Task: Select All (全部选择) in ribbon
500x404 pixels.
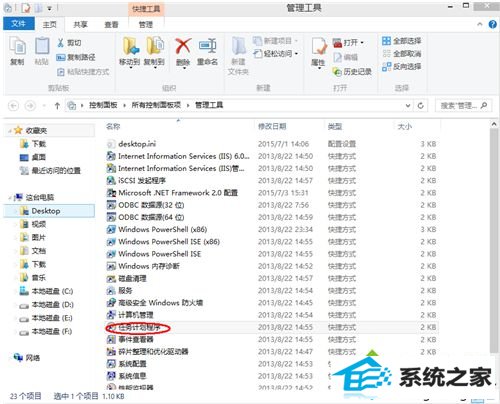Action: pos(402,41)
